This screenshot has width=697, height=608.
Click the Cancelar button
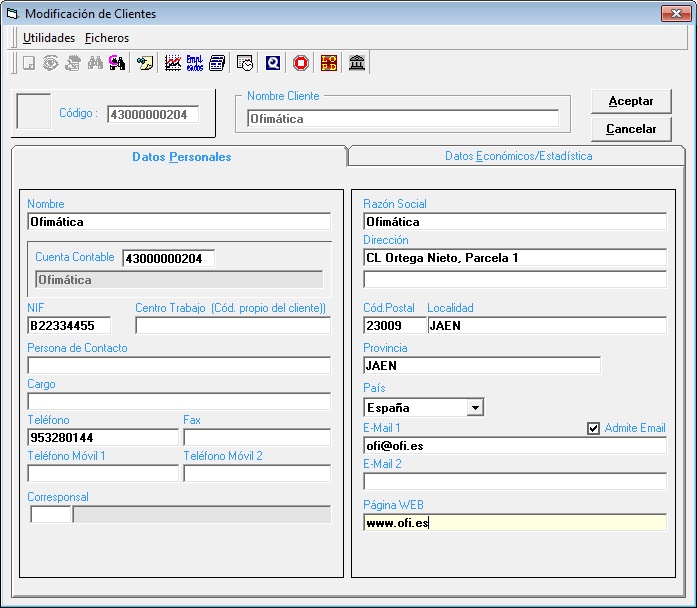pyautogui.click(x=631, y=129)
